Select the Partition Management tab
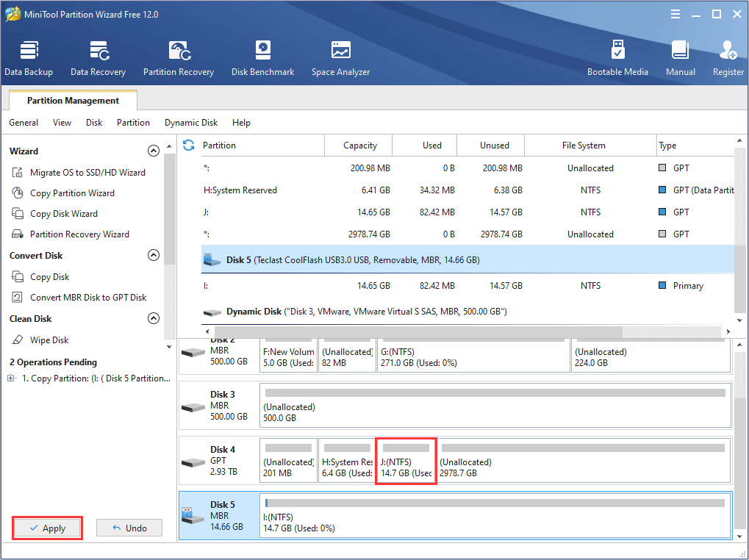This screenshot has width=749, height=560. click(73, 100)
